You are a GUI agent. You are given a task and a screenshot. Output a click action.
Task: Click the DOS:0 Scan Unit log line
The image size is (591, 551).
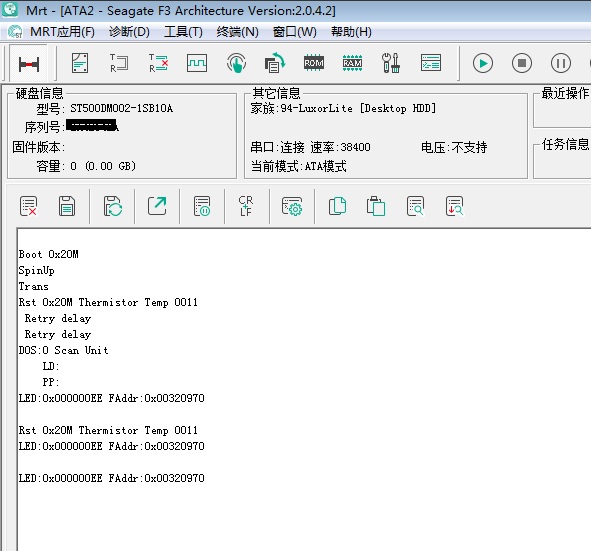coord(64,350)
